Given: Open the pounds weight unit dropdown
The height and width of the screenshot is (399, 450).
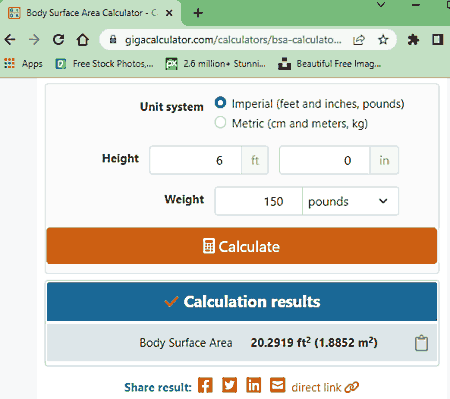Looking at the screenshot, I should (x=350, y=201).
